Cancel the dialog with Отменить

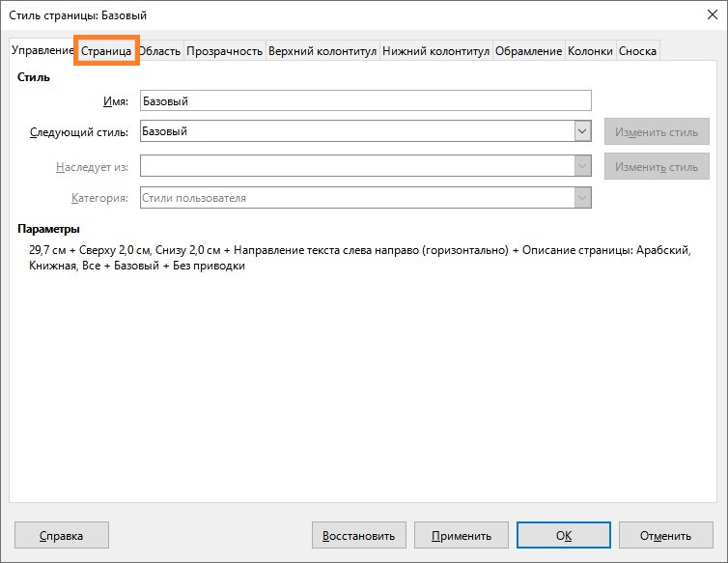point(665,535)
